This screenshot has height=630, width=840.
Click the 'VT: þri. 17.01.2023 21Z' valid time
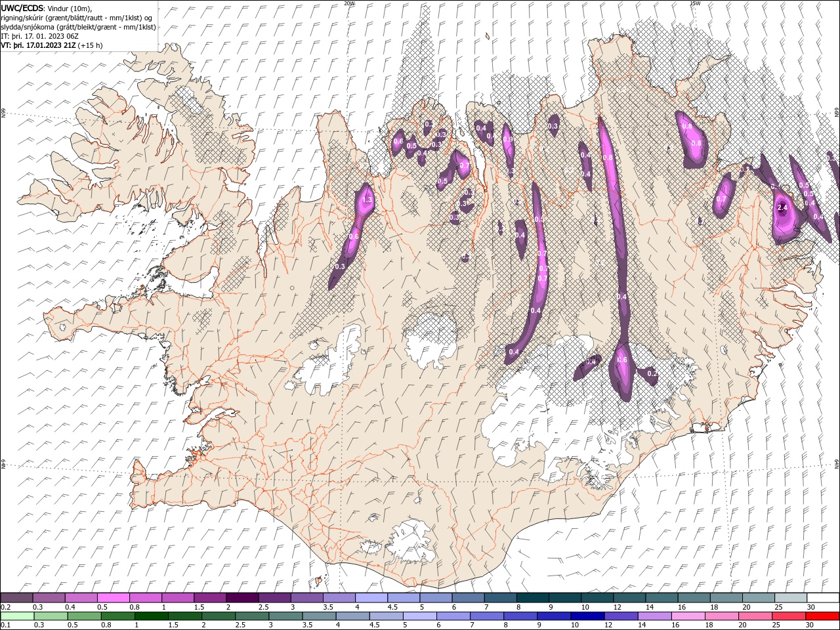(38, 45)
